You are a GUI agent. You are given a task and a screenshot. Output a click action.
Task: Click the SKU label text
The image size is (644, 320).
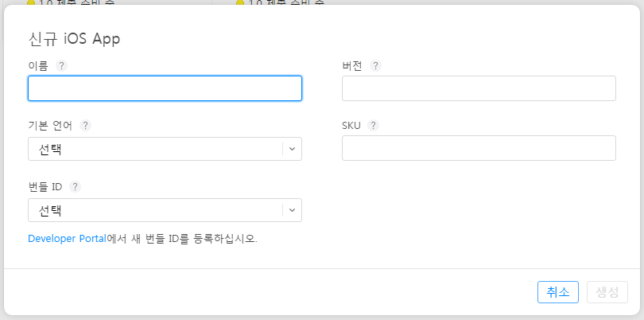(x=351, y=126)
